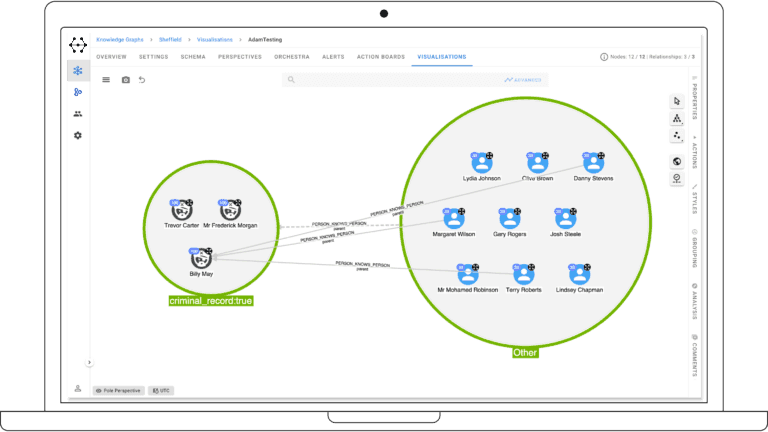Click the undo arrow icon
The width and height of the screenshot is (768, 432).
[142, 80]
